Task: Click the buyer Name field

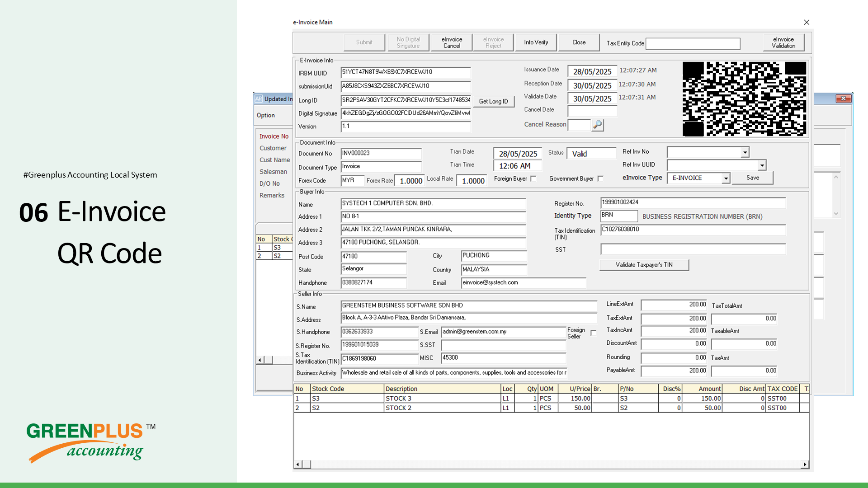Action: pyautogui.click(x=433, y=204)
